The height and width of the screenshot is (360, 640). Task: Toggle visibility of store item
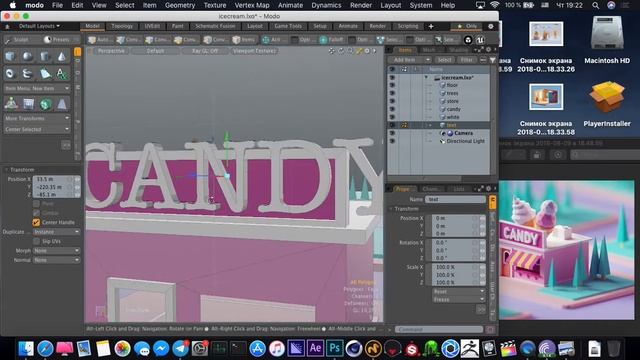[392, 101]
